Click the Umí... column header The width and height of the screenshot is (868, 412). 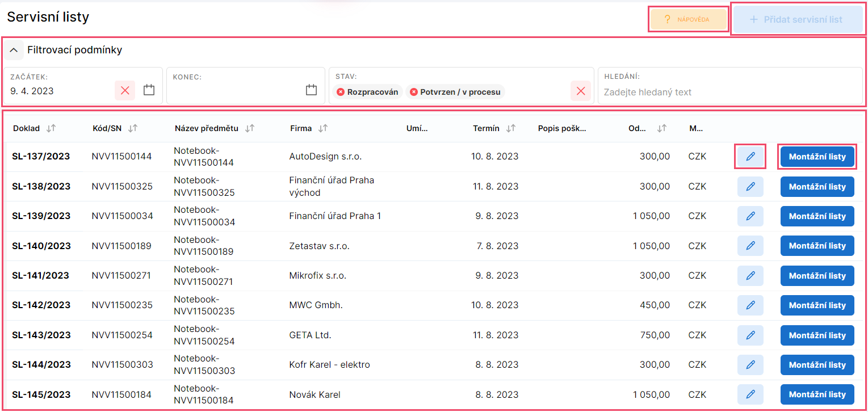click(x=417, y=128)
